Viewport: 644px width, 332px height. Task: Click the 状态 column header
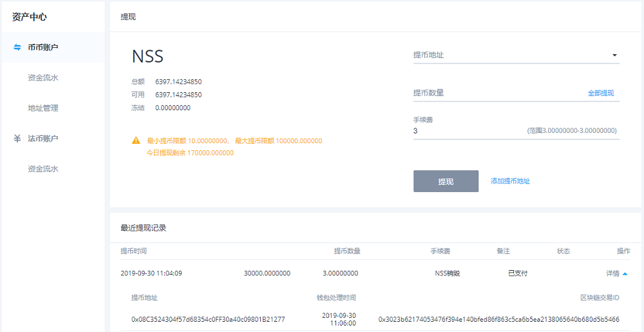pyautogui.click(x=563, y=251)
